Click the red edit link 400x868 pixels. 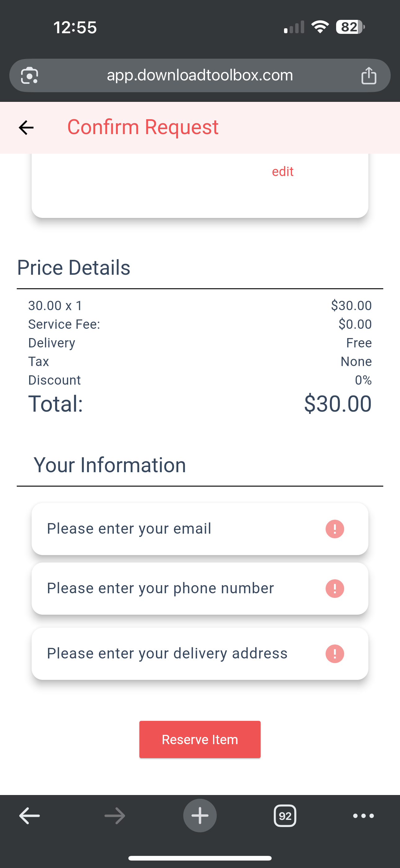click(282, 171)
